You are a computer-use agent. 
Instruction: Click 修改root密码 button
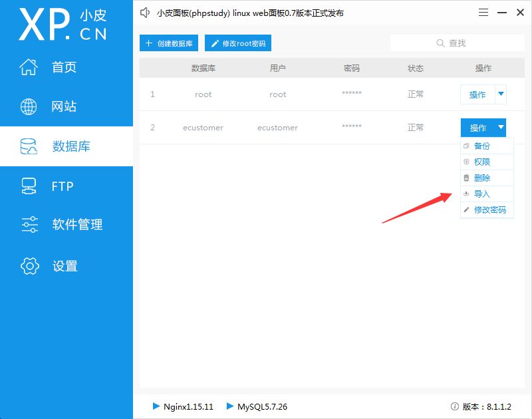[238, 43]
